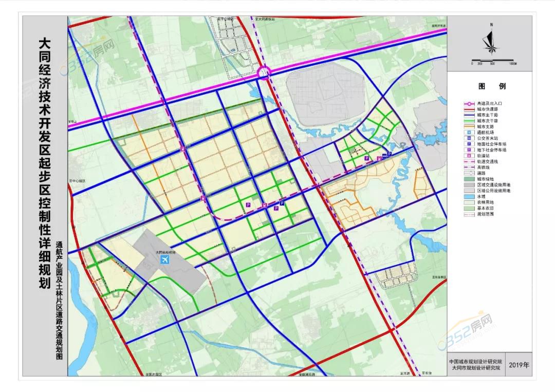Click the 地面社会停车场 parking legend icon

468,144
